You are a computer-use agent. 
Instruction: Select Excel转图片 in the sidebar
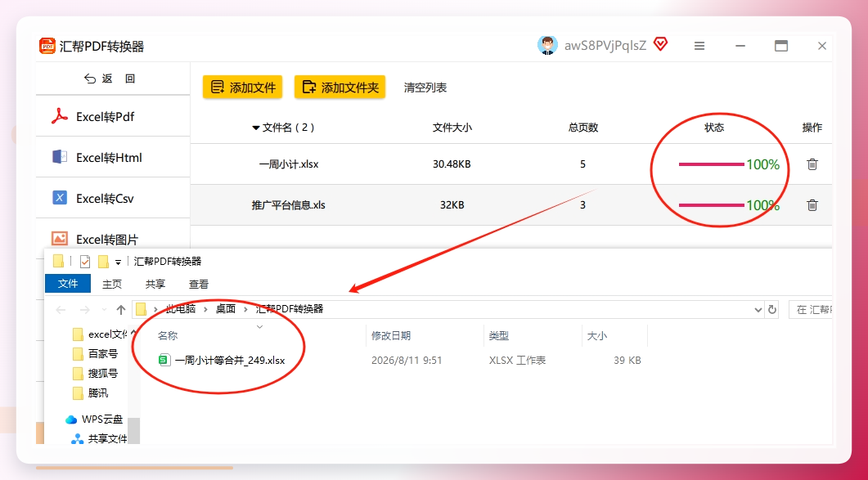[x=113, y=239]
